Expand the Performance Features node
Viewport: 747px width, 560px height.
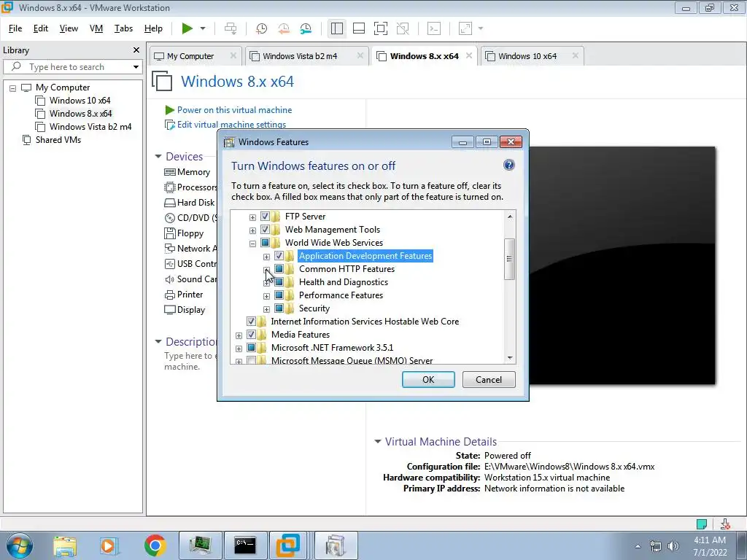pyautogui.click(x=267, y=297)
